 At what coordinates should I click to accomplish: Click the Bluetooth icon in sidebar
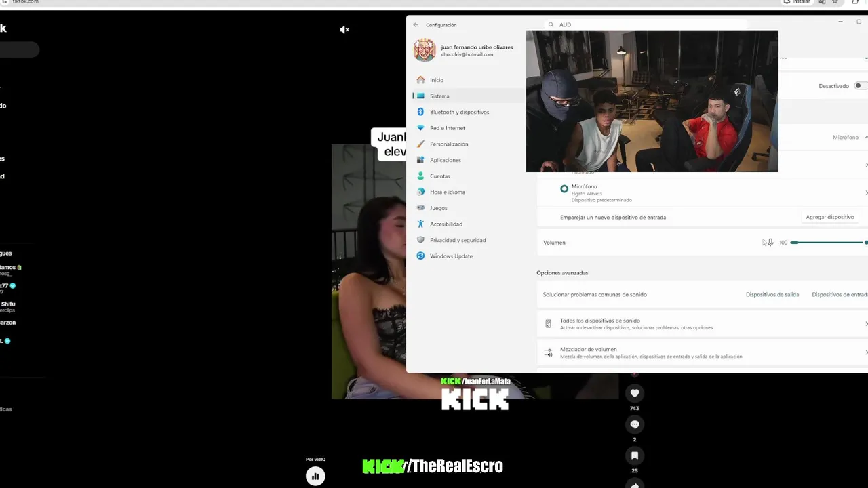[420, 112]
